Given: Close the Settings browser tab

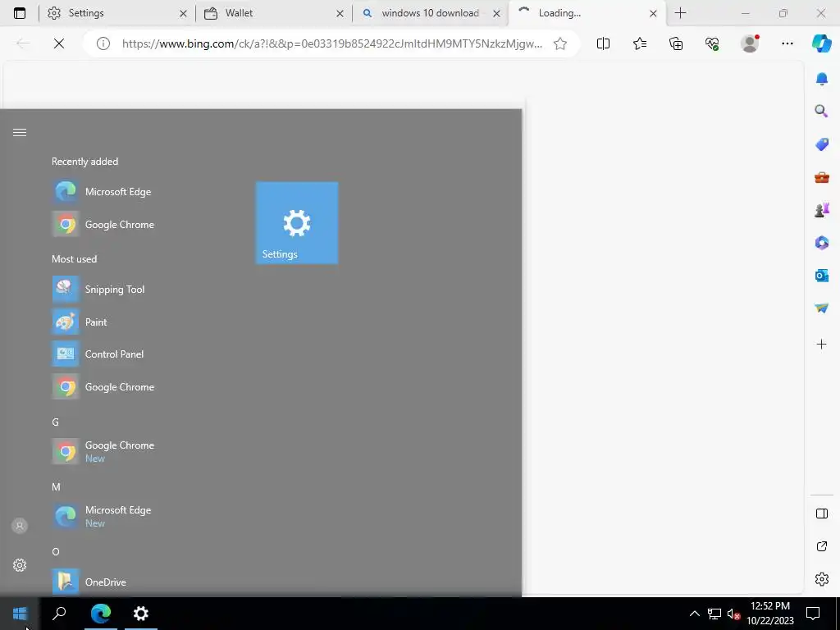Looking at the screenshot, I should tap(183, 13).
